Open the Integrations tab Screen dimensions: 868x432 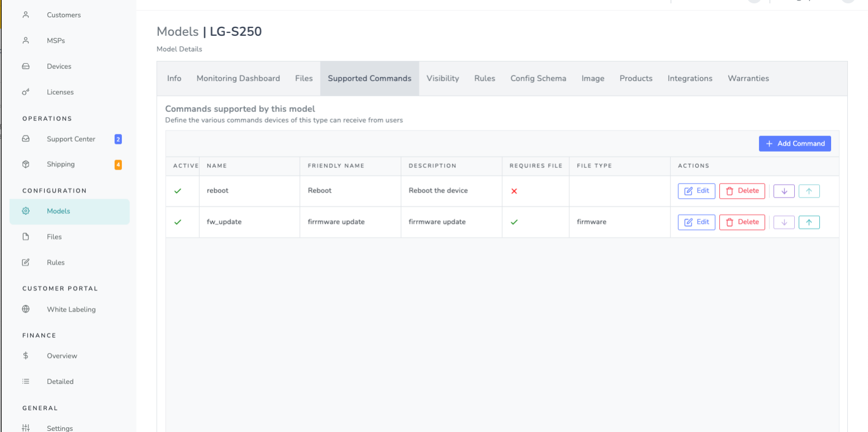point(690,78)
